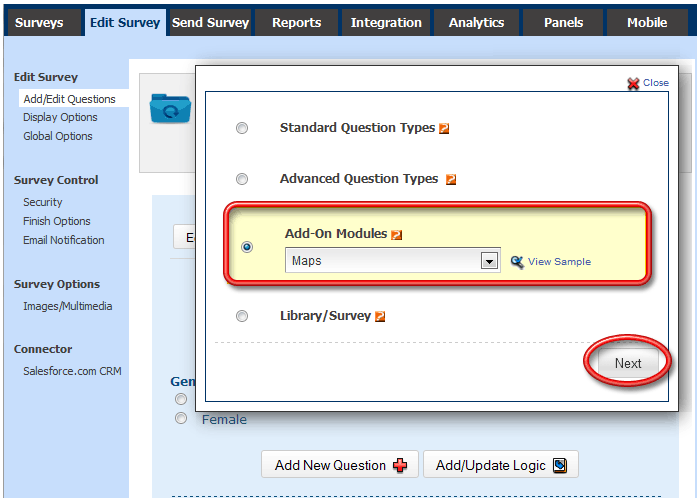Go to Display Options in sidebar
The width and height of the screenshot is (699, 501).
60,118
